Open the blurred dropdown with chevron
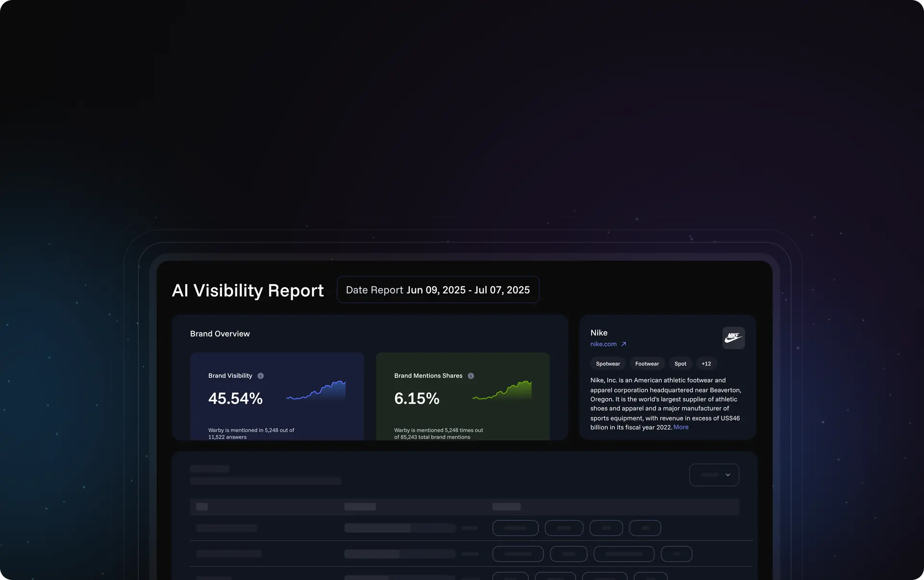 [x=714, y=475]
